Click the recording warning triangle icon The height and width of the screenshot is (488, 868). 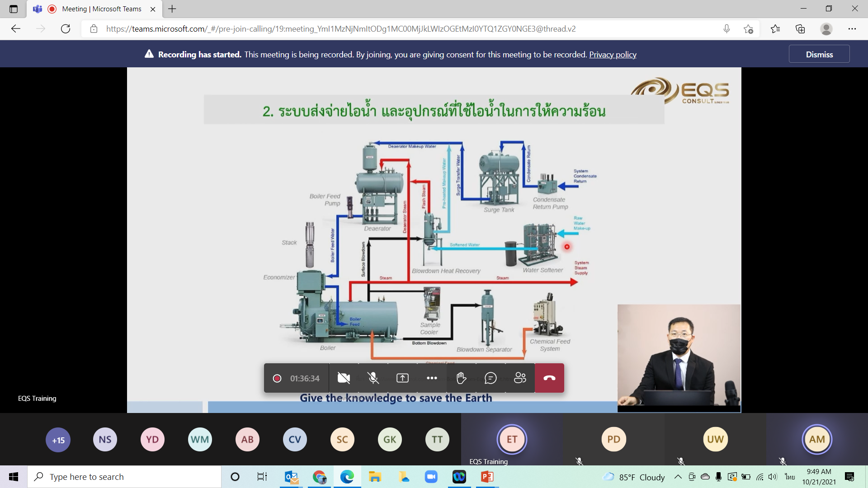click(x=149, y=54)
